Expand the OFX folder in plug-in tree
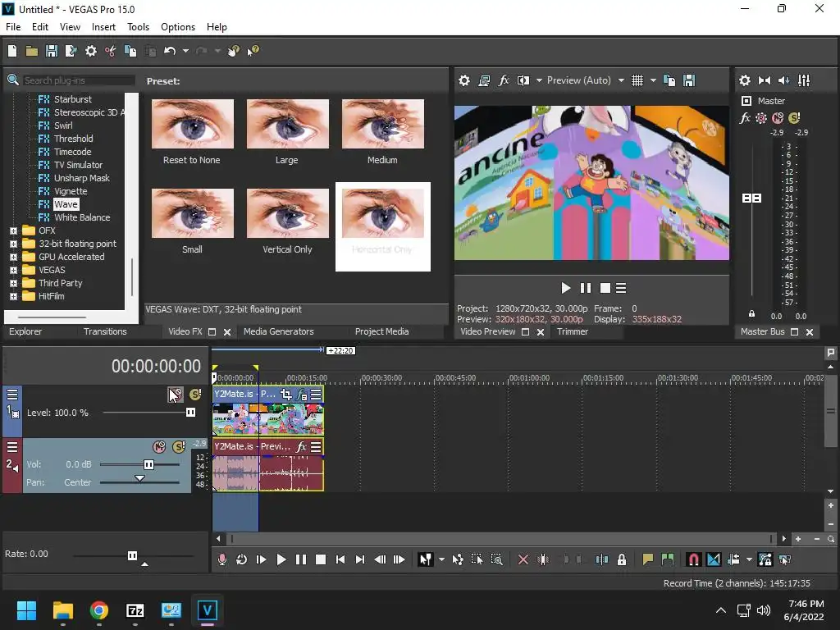Viewport: 840px width, 630px height. [13, 231]
